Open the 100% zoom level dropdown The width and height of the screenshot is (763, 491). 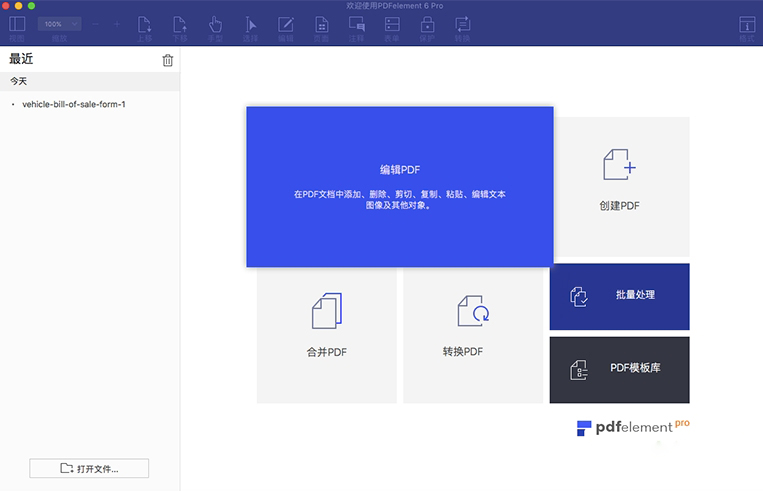(x=59, y=24)
